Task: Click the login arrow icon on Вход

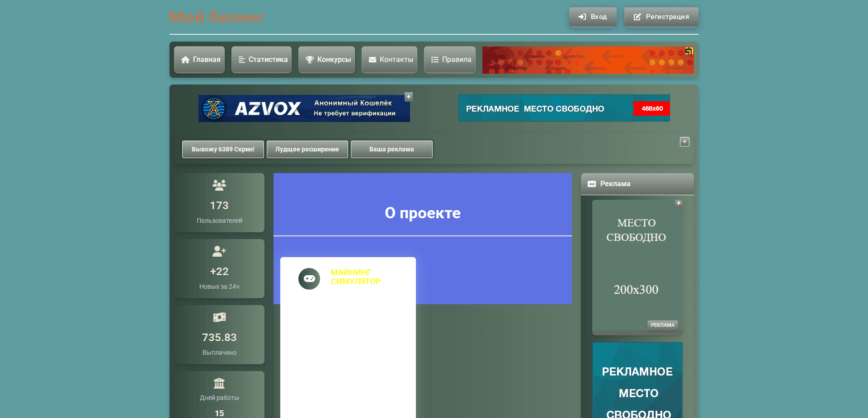Action: [582, 17]
